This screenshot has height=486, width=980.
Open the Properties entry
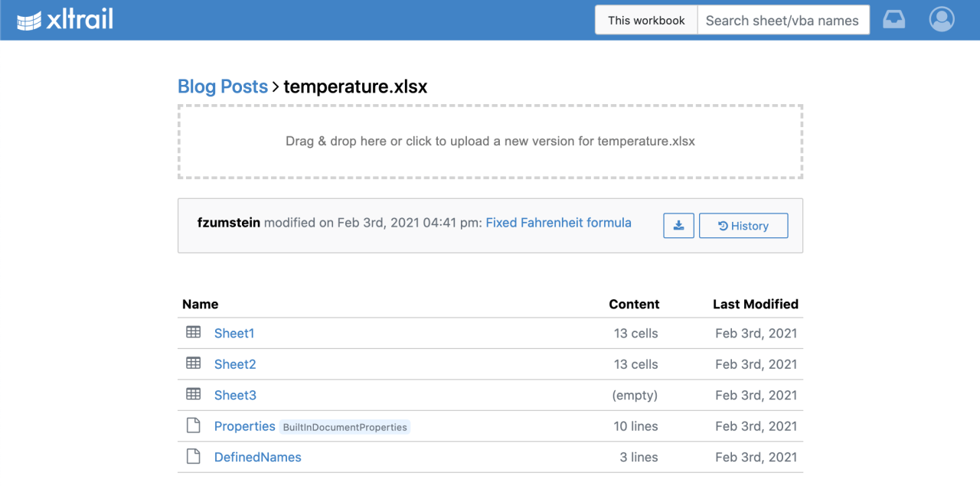[x=244, y=426]
